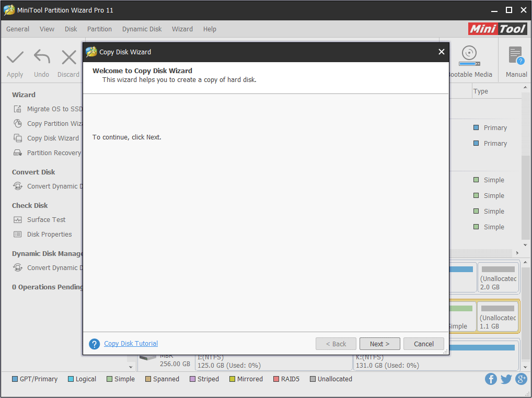Click 0 Operations Pending heading
Image resolution: width=532 pixels, height=398 pixels.
click(x=47, y=287)
